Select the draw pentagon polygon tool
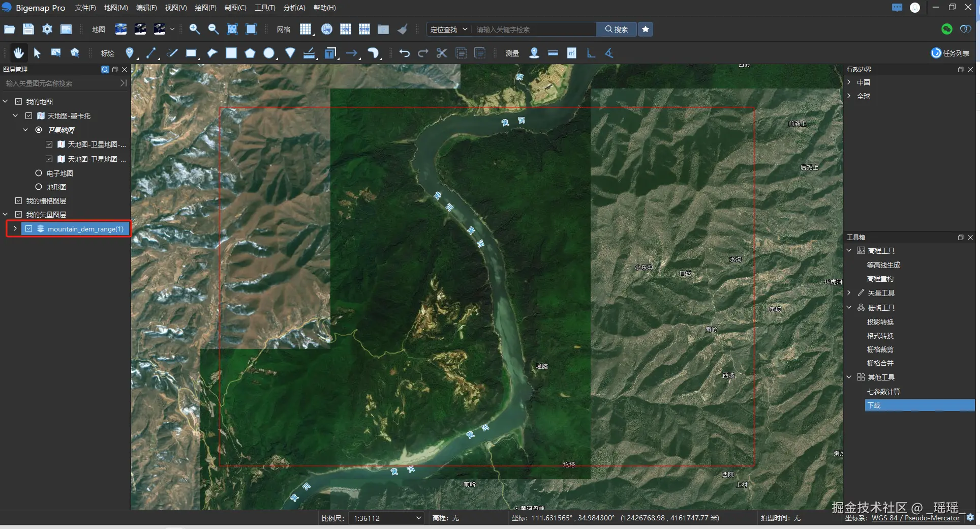The width and height of the screenshot is (980, 529). [250, 53]
